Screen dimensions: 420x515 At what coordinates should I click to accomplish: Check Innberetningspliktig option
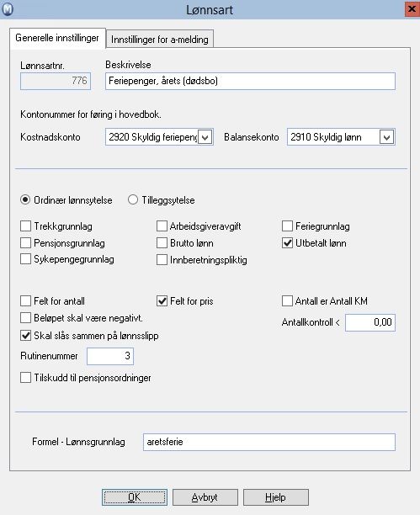pyautogui.click(x=162, y=260)
